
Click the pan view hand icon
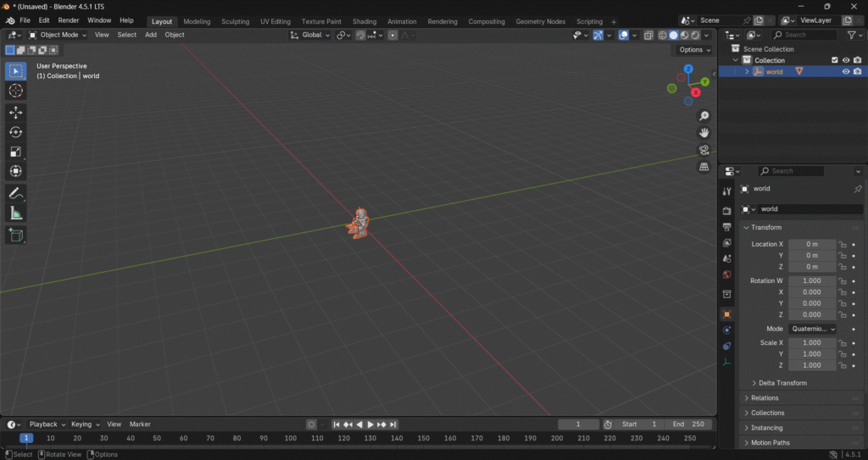tap(704, 133)
